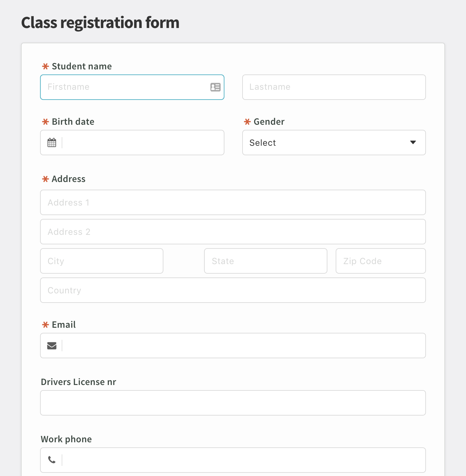
Task: Focus the Country input field
Action: (233, 290)
